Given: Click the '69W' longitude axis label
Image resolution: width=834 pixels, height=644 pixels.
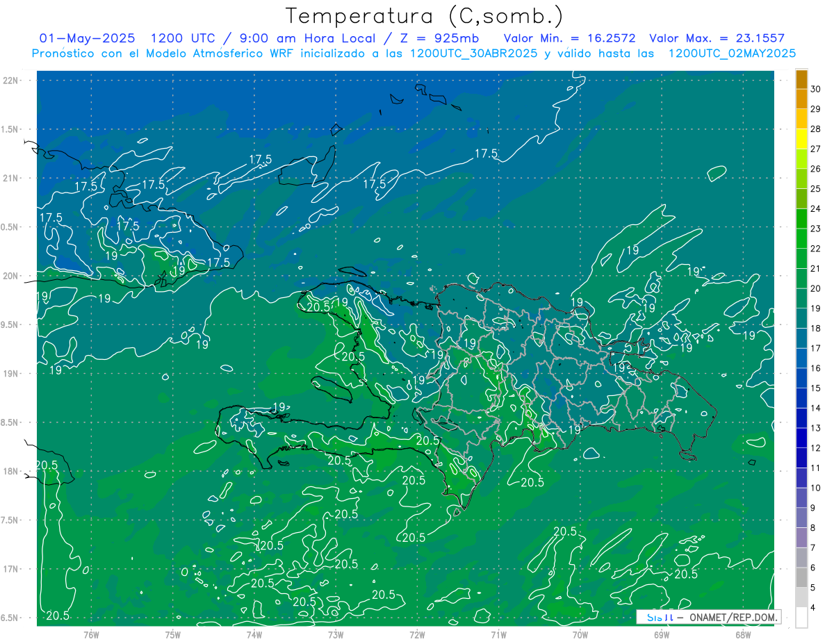Looking at the screenshot, I should pyautogui.click(x=662, y=634).
